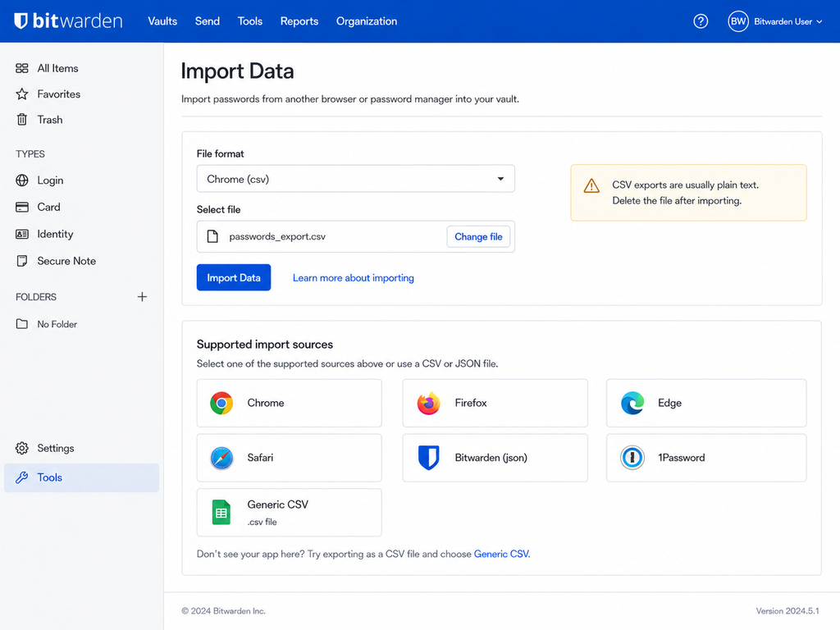
Task: Open the Send menu
Action: 208,21
